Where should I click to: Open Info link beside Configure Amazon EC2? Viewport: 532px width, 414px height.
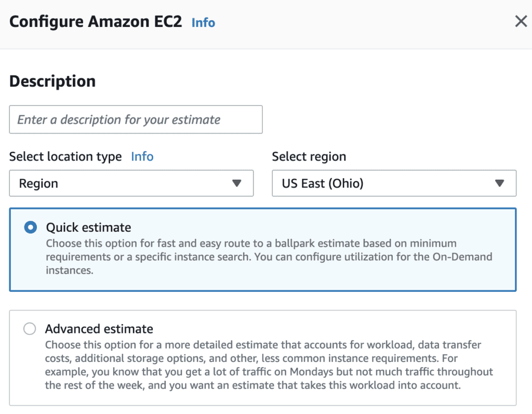click(203, 23)
